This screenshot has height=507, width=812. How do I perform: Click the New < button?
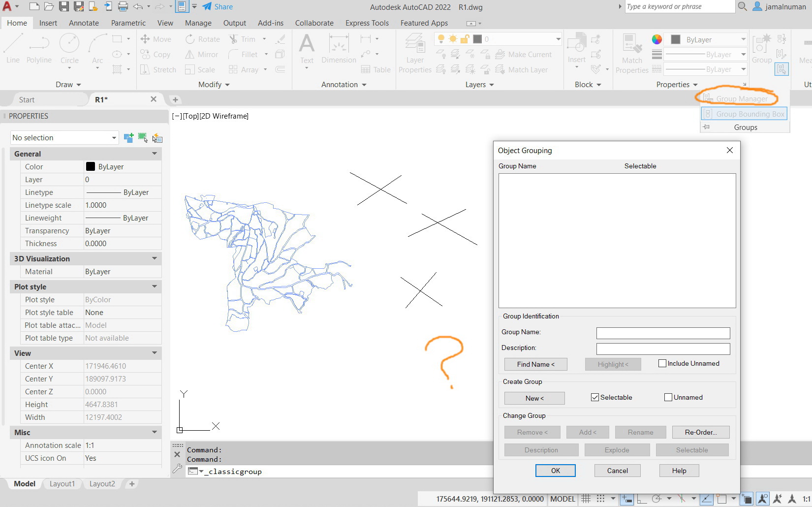[x=534, y=398]
